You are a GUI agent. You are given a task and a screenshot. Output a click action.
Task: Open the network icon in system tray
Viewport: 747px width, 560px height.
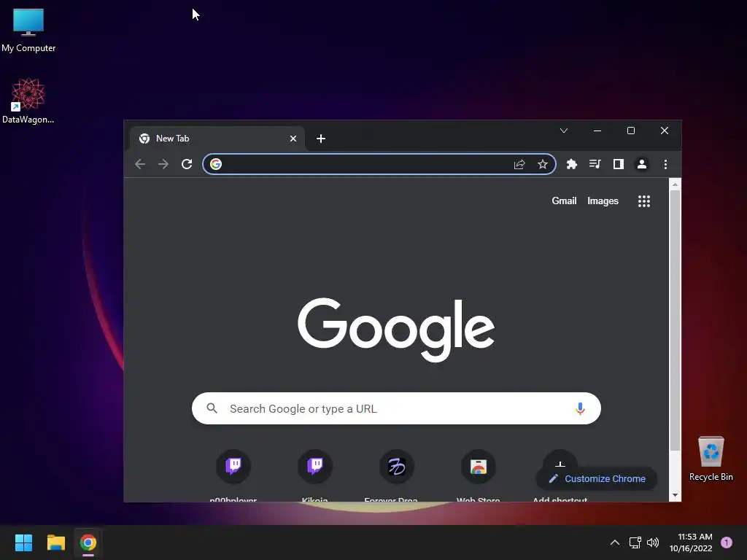click(635, 542)
